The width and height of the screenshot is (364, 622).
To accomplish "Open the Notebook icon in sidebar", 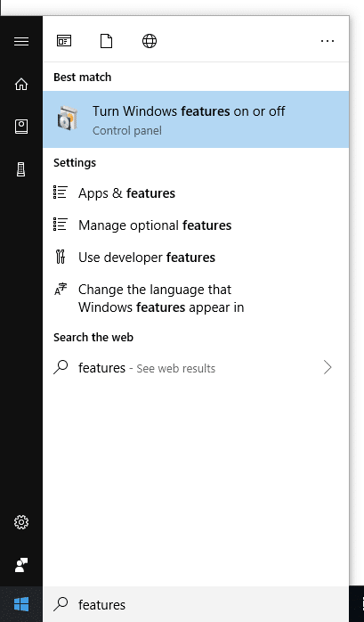I will [x=21, y=127].
